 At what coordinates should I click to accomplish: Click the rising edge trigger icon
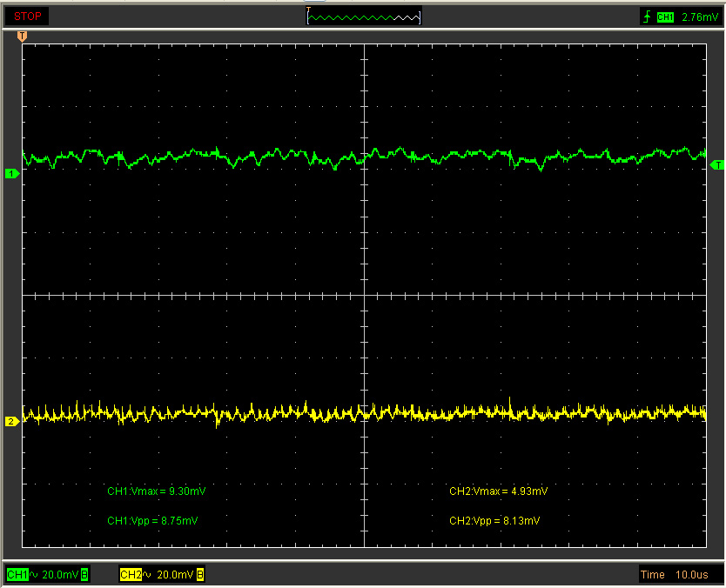[647, 17]
